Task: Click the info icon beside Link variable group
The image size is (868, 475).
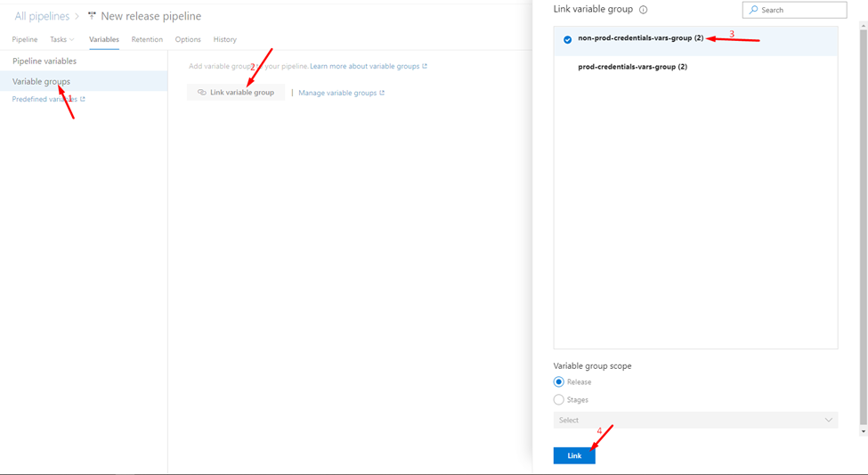Action: click(x=643, y=10)
